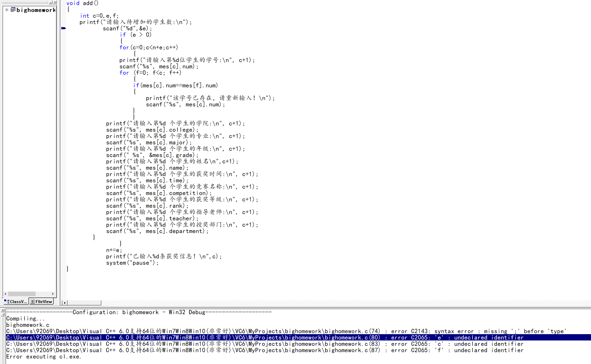Click the scanf mes[c].college code line
The image size is (591, 364).
coord(152,130)
